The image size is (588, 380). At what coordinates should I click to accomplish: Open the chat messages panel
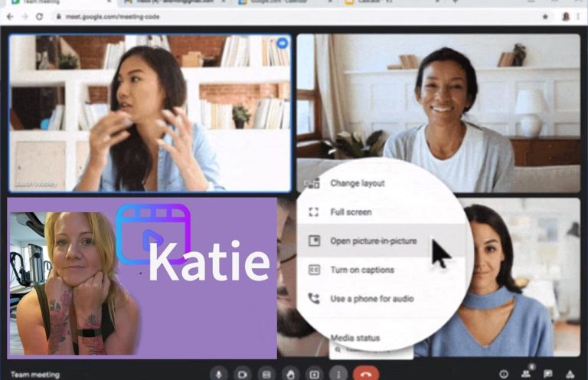pyautogui.click(x=548, y=374)
